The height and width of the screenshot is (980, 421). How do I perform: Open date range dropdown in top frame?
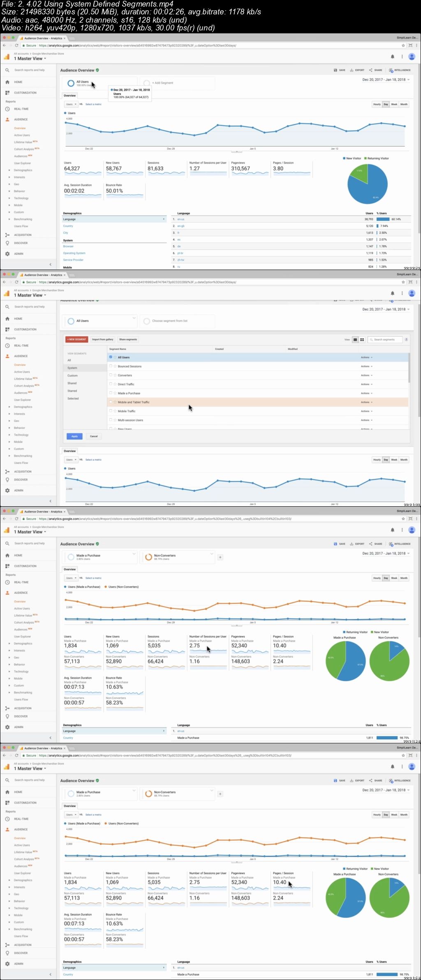(386, 80)
